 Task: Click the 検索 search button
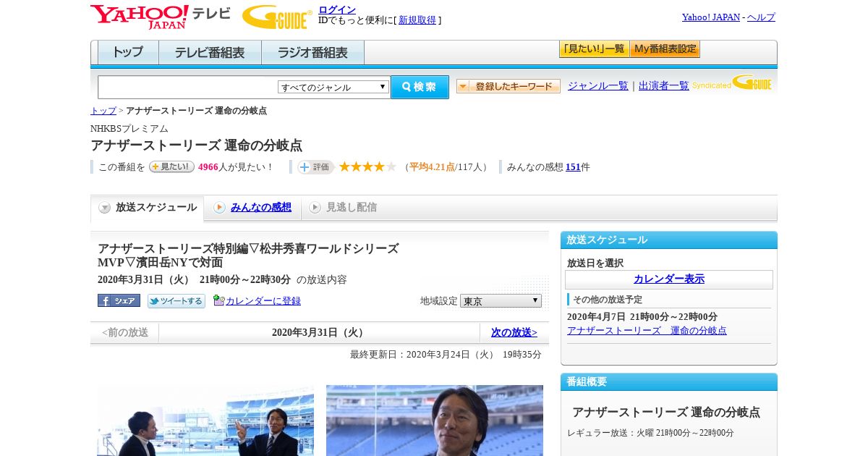pos(420,87)
